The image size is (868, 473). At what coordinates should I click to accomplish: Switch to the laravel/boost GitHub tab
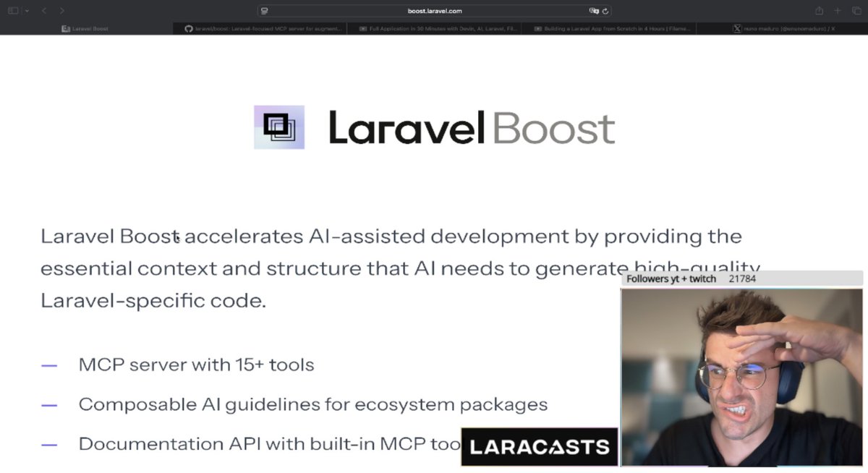pos(260,29)
